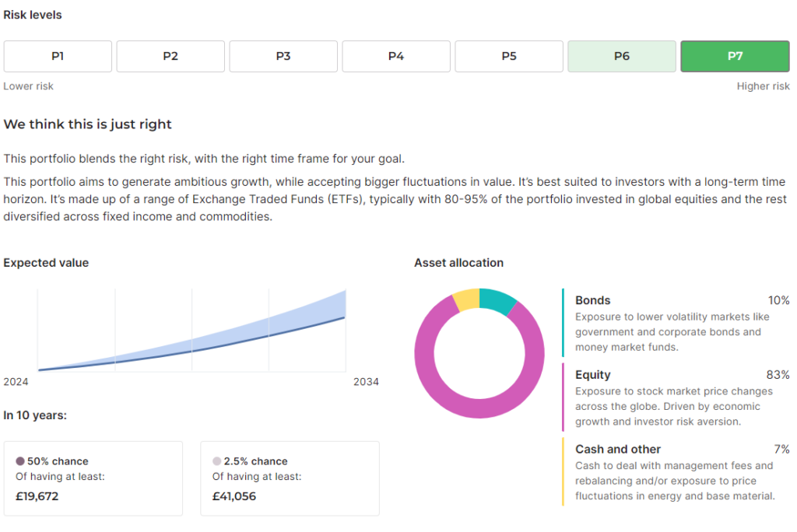The height and width of the screenshot is (532, 797).
Task: Switch to risk level P4
Action: 396,56
